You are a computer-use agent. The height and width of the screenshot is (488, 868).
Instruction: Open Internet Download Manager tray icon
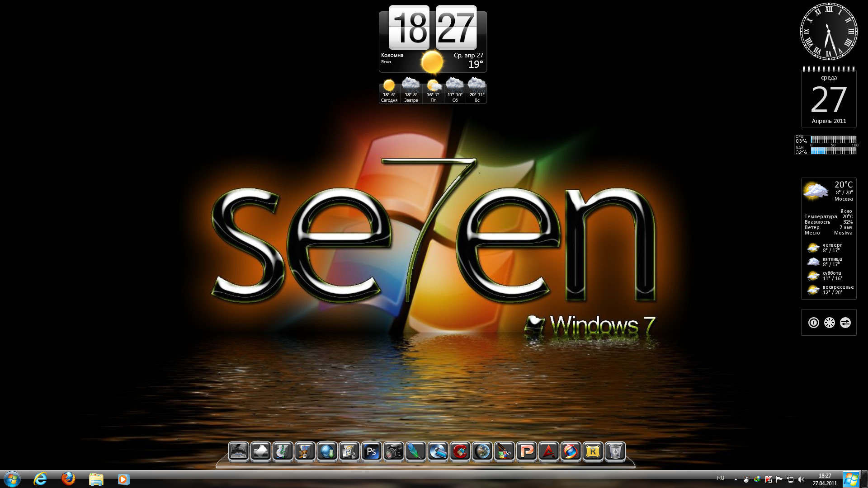click(757, 479)
